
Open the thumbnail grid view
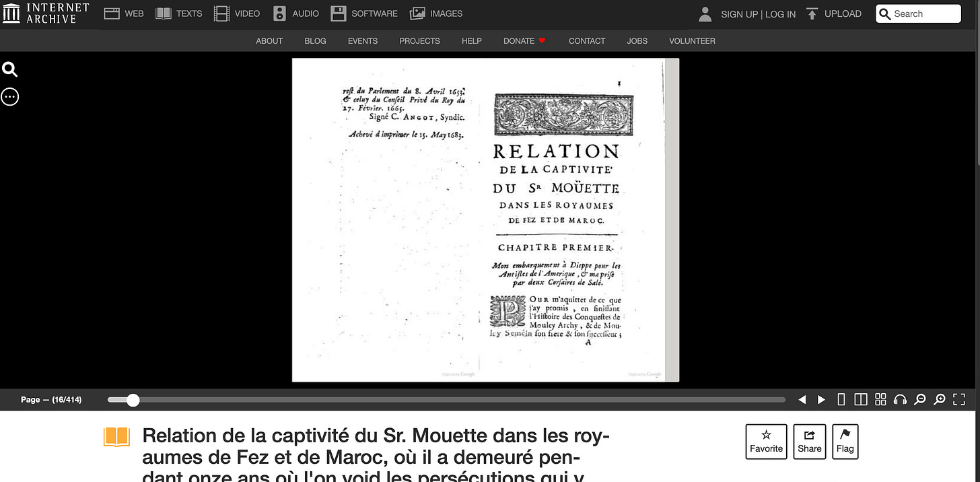point(880,399)
